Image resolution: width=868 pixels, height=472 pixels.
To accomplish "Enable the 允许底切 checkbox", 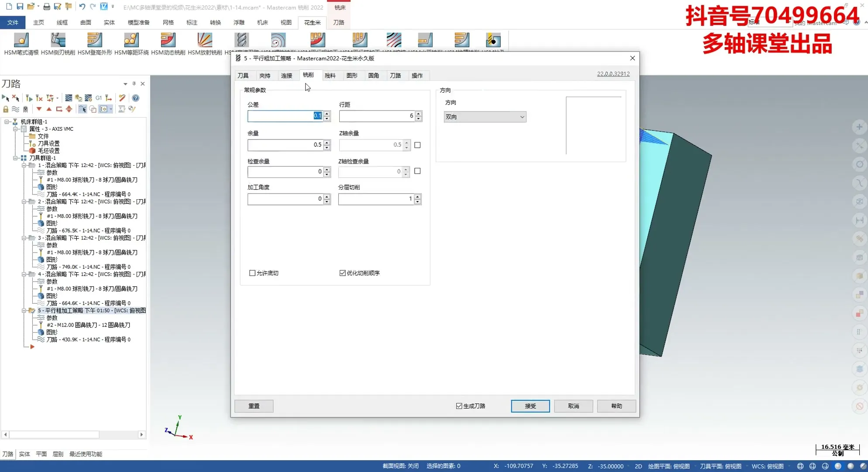I will (252, 273).
